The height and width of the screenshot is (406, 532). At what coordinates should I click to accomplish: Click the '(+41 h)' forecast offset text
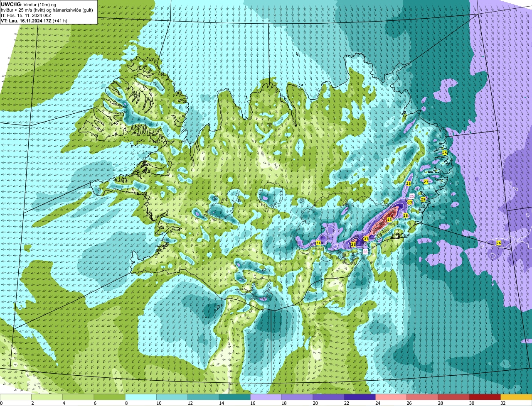[60, 21]
